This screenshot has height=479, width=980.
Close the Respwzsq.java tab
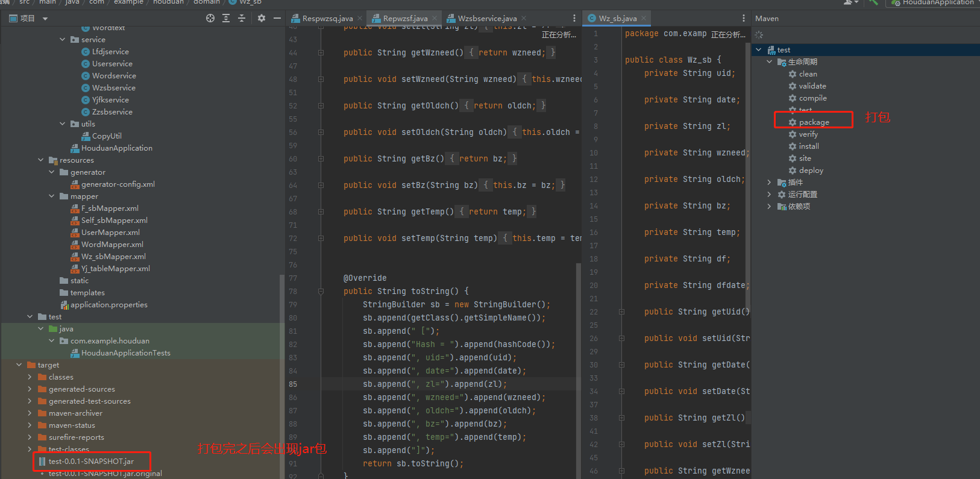360,19
